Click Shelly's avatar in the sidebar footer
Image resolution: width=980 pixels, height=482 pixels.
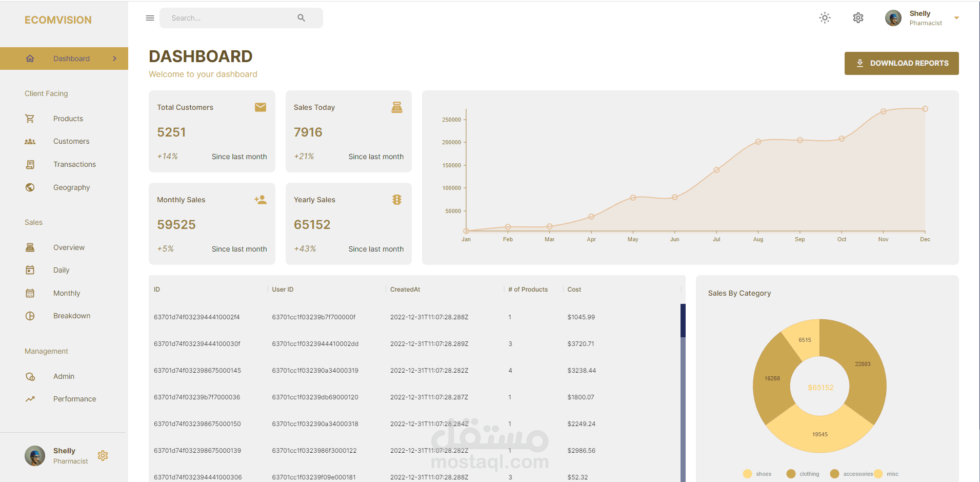[x=35, y=456]
